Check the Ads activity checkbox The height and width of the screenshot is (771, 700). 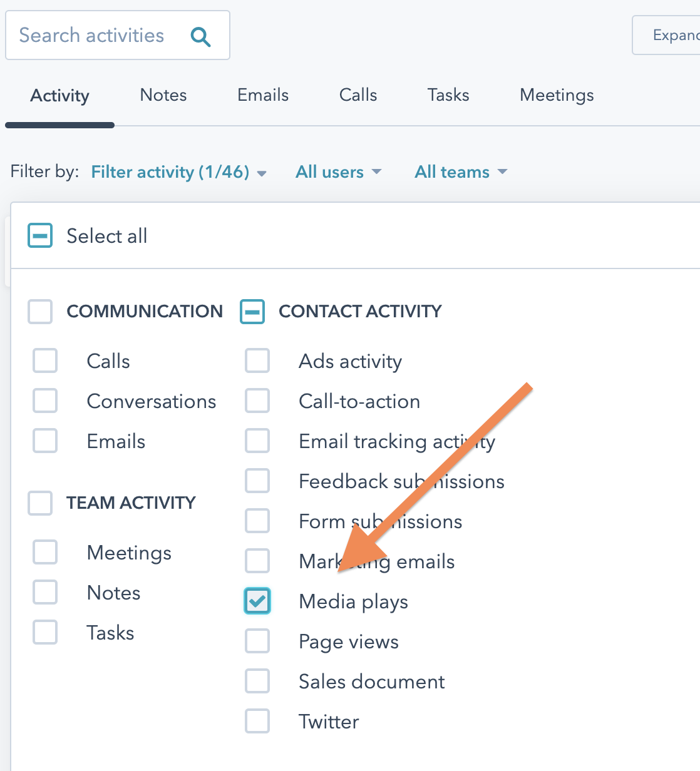coord(257,361)
